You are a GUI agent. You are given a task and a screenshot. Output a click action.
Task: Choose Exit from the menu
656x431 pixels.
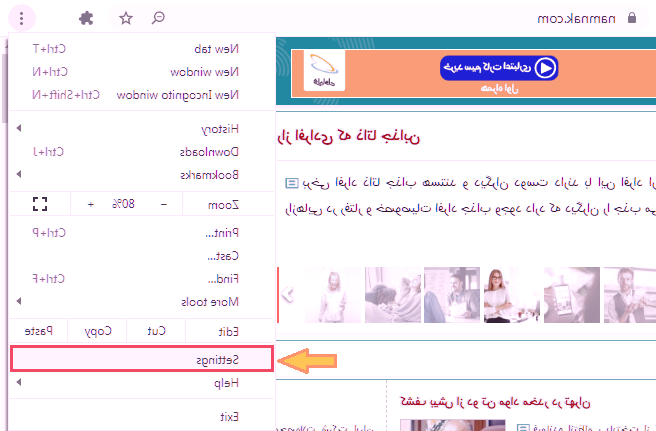click(141, 416)
